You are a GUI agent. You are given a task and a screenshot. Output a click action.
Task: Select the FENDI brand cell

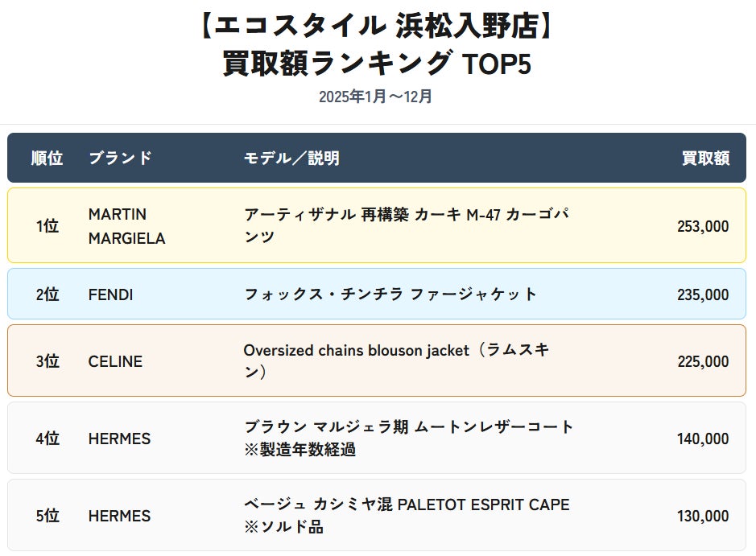point(110,294)
